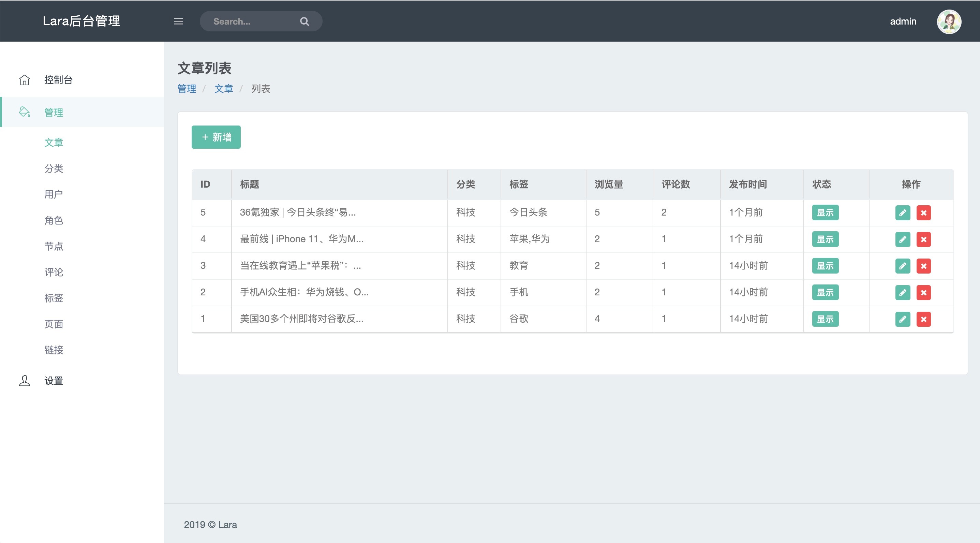Image resolution: width=980 pixels, height=543 pixels.
Task: Expand the 设置 sidebar menu
Action: 54,381
